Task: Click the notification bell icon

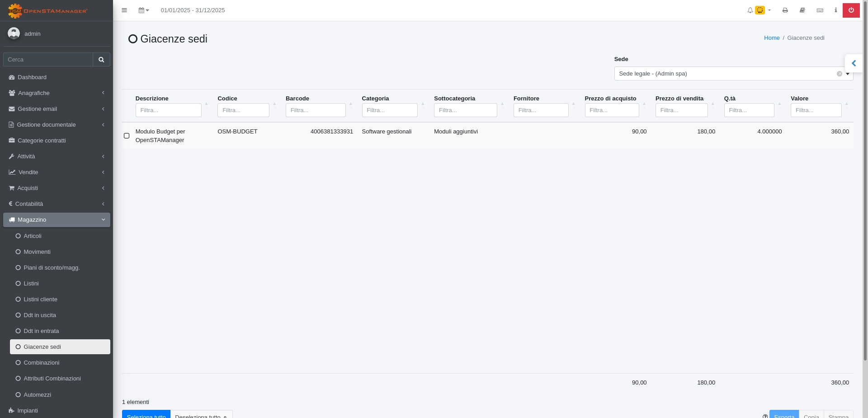Action: point(750,10)
